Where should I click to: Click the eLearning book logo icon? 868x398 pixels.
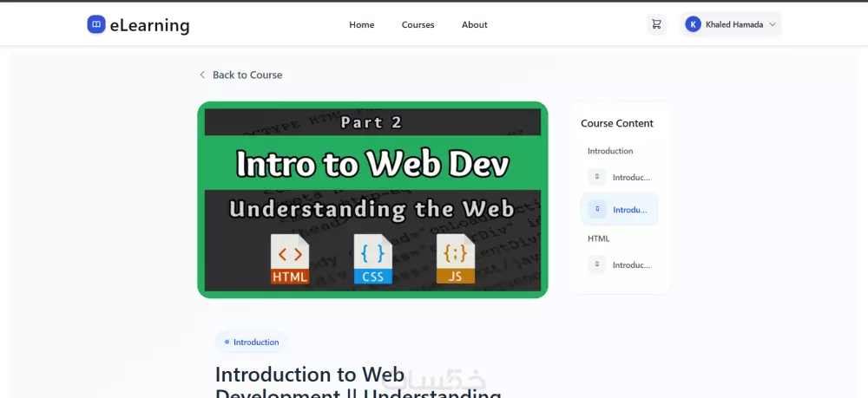[x=96, y=24]
